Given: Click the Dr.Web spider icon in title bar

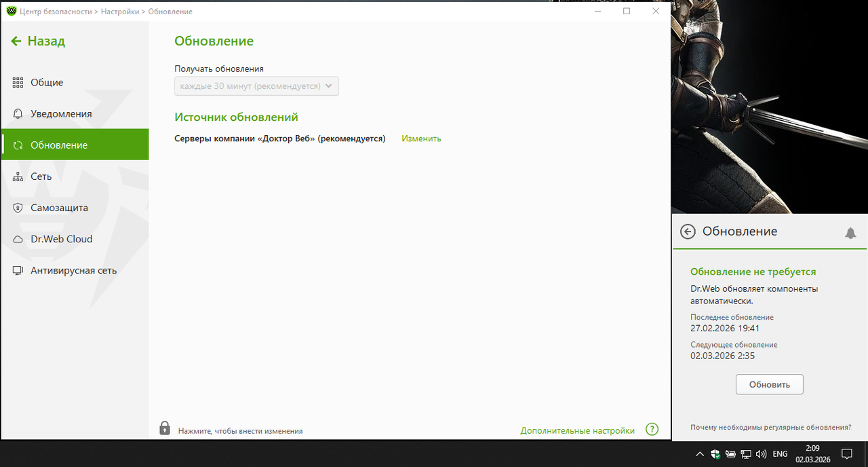Looking at the screenshot, I should (11, 12).
